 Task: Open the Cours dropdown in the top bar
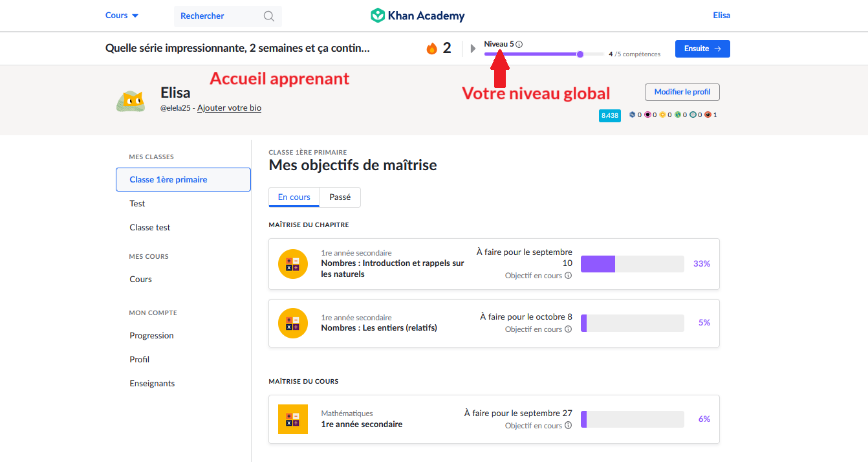[122, 16]
